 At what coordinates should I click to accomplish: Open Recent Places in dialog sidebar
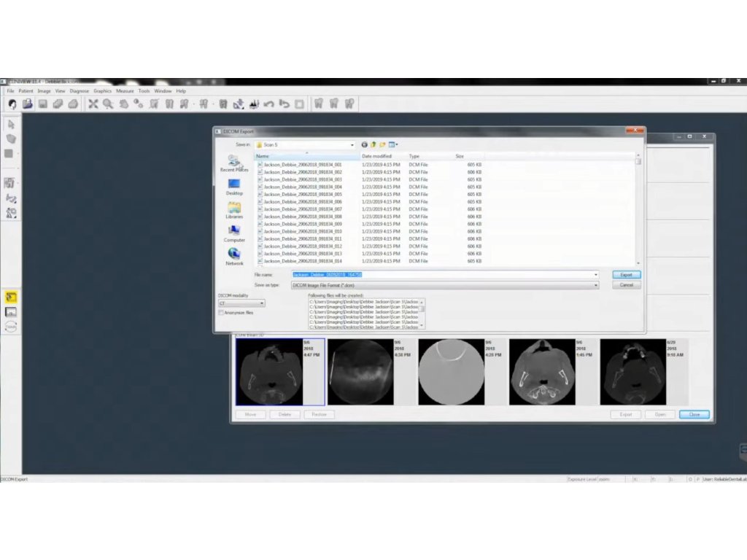pyautogui.click(x=234, y=163)
